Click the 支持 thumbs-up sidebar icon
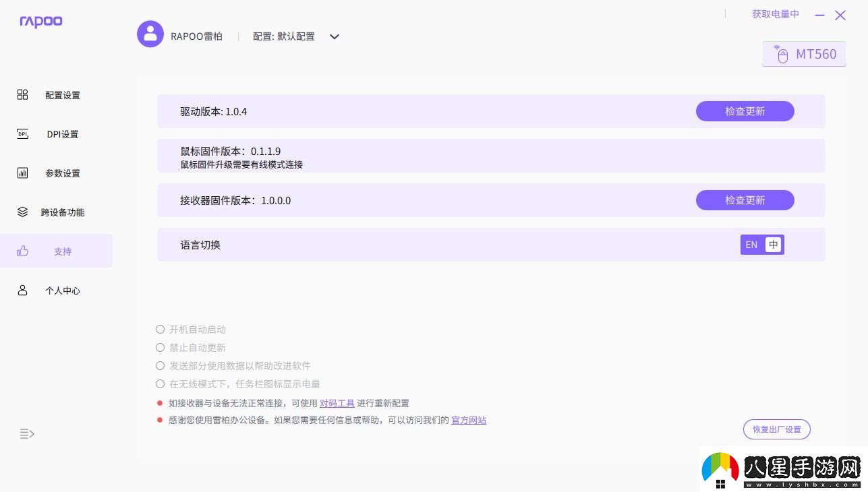 coord(22,250)
